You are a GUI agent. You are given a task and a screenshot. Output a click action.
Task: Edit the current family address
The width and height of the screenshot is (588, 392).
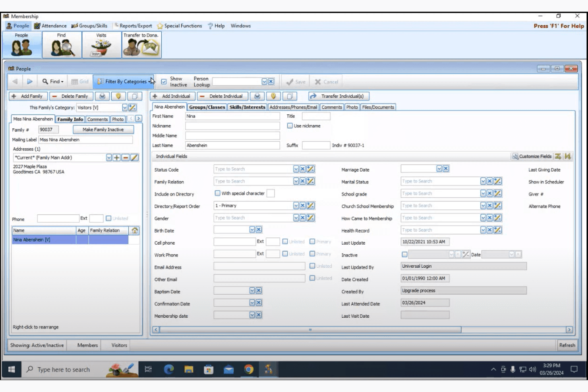point(135,158)
